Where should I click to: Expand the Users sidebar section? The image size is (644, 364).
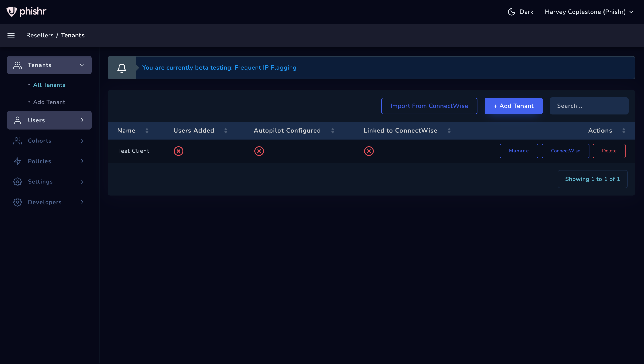[x=49, y=120]
